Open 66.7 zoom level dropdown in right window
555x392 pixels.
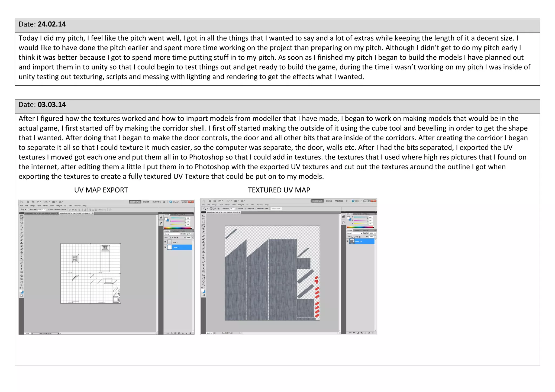[229, 201]
